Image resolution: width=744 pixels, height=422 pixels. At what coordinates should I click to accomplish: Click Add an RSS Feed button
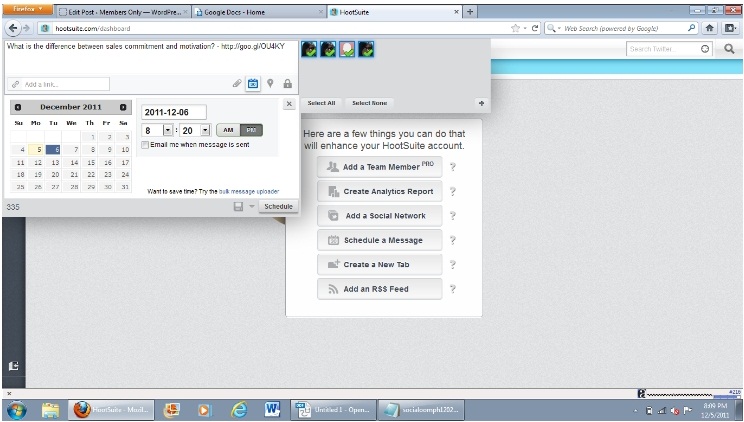(x=380, y=289)
